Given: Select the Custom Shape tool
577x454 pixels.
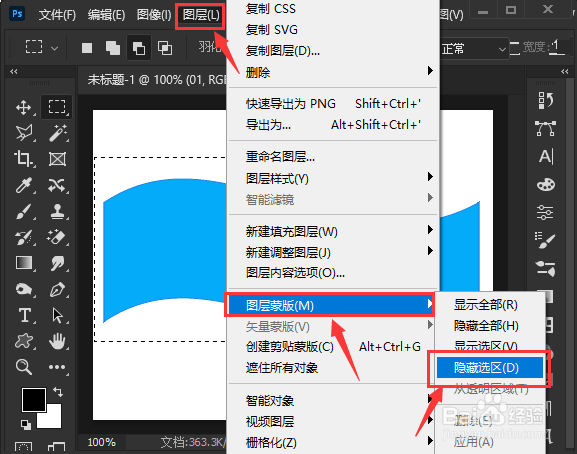Looking at the screenshot, I should (x=24, y=341).
